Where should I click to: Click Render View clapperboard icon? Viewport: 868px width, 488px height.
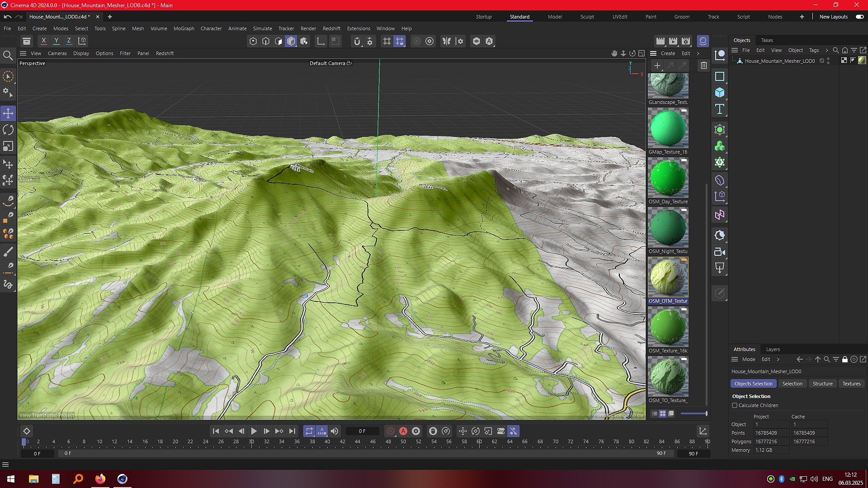[x=660, y=41]
